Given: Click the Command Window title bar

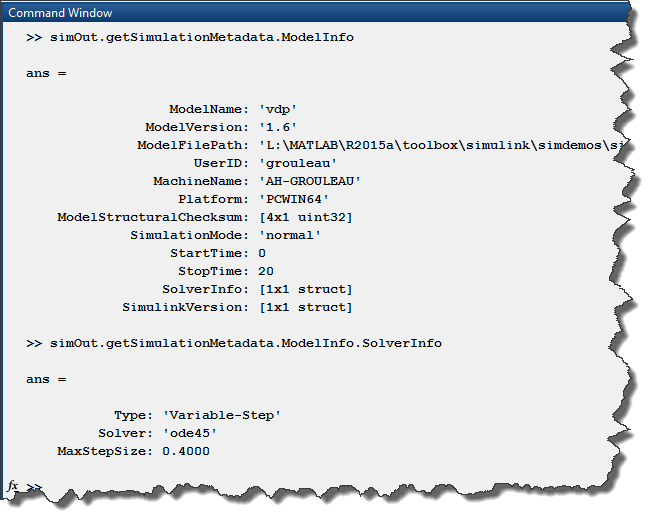Looking at the screenshot, I should 300,12.
